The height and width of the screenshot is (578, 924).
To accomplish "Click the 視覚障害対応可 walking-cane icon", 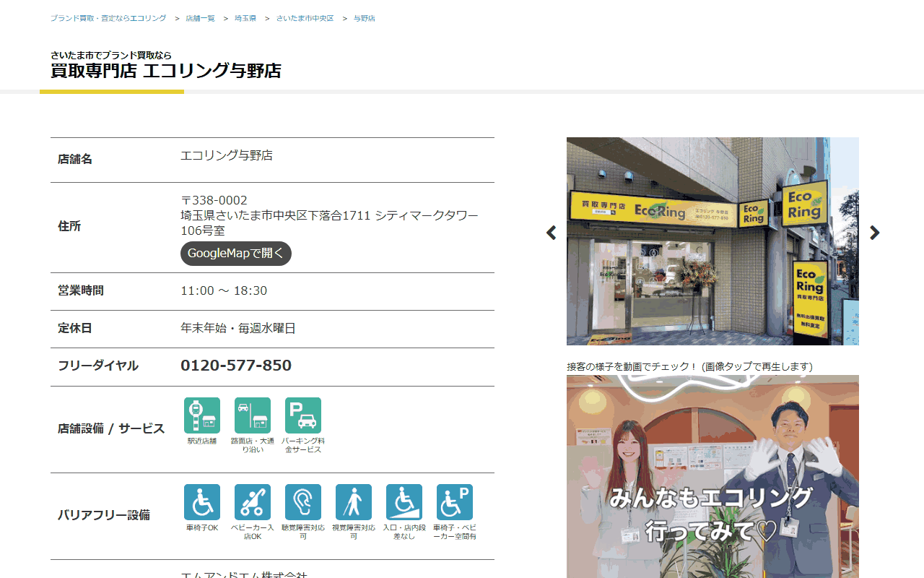I will click(x=354, y=502).
